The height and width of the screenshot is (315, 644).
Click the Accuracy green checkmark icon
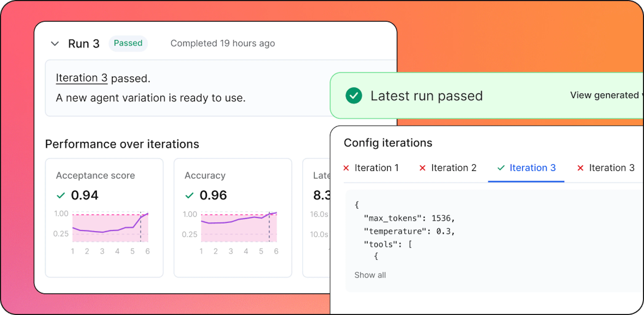tap(190, 195)
